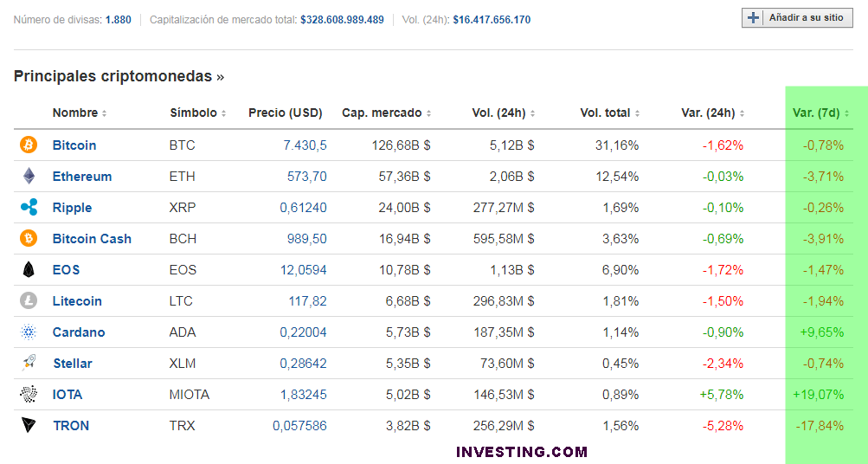Open the Bitcoin name link
The width and height of the screenshot is (868, 464).
[x=74, y=145]
